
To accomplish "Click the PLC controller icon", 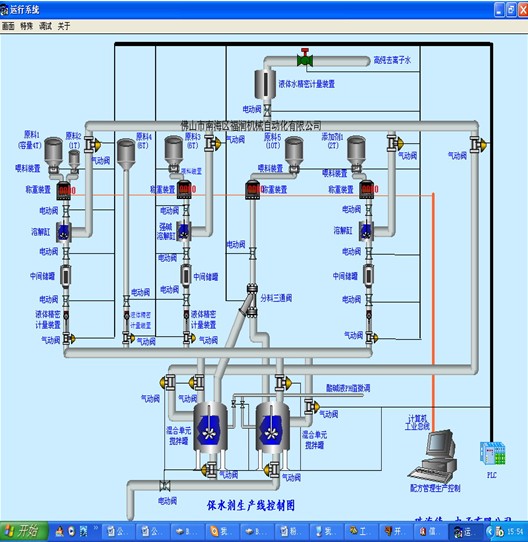I will (x=492, y=453).
